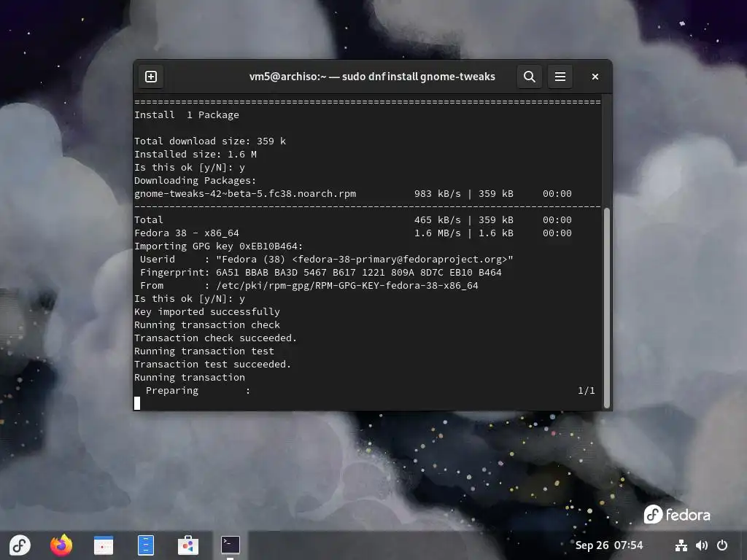Click the terminal window title text
The width and height of the screenshot is (747, 560).
click(372, 77)
